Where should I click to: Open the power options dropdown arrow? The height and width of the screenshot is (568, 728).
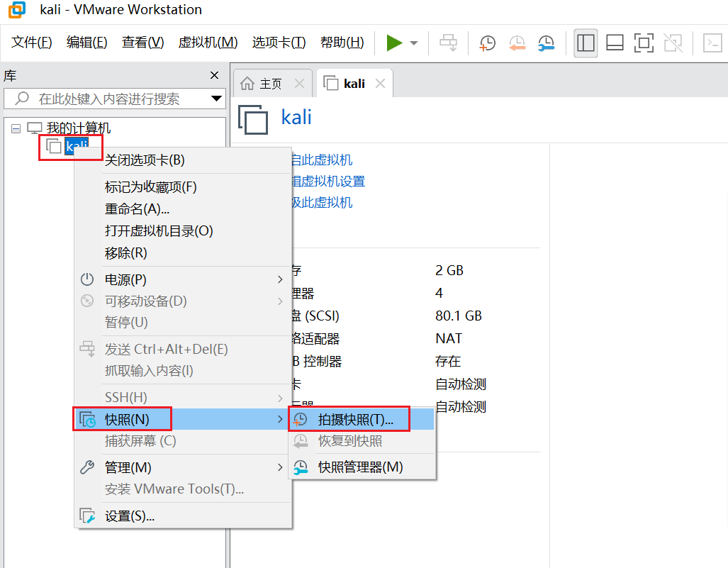(x=414, y=43)
